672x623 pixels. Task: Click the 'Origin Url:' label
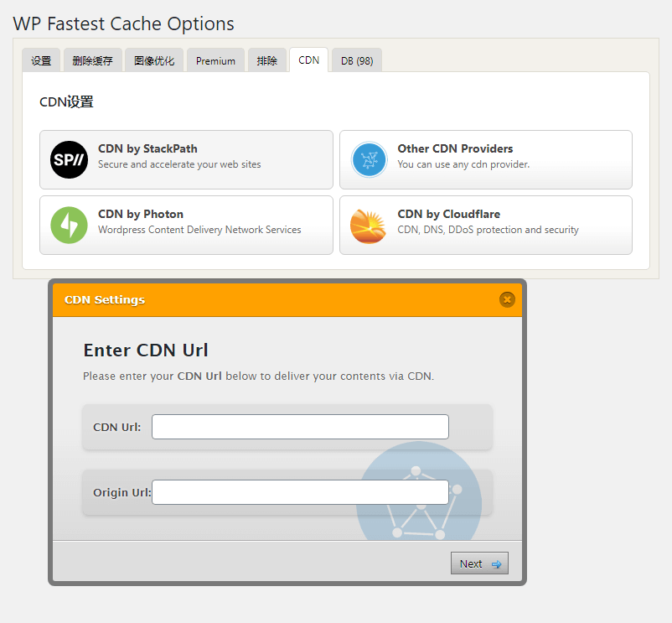coord(122,493)
